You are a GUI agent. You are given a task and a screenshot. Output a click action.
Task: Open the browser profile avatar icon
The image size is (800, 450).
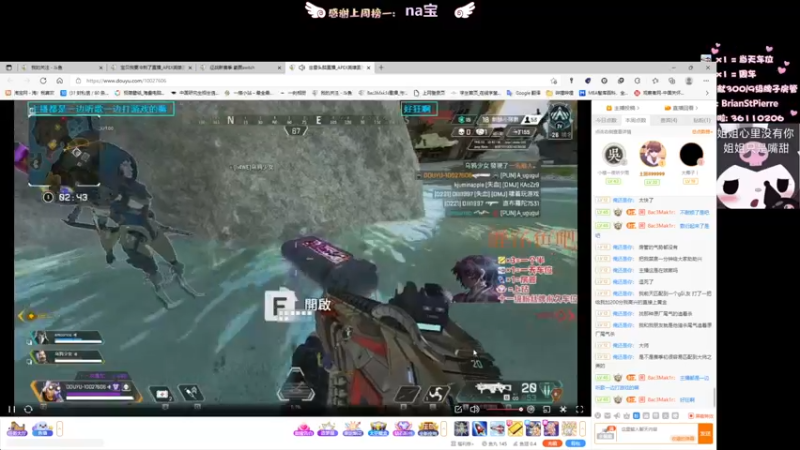point(689,81)
